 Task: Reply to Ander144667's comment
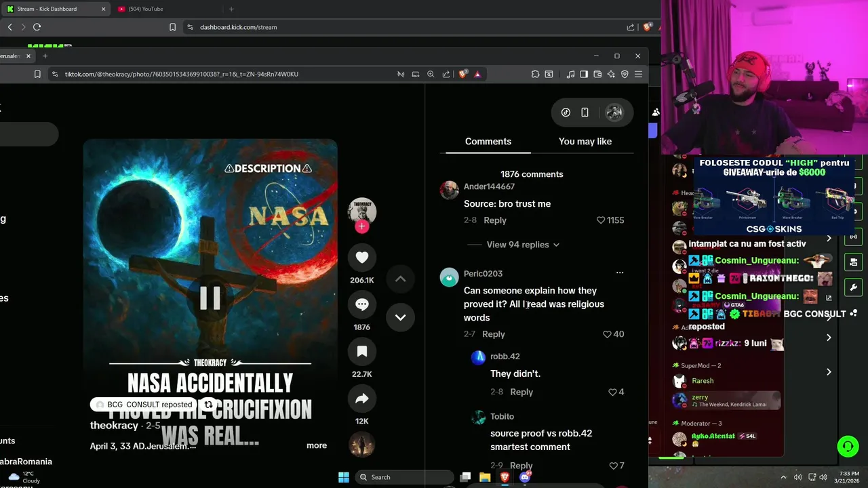(495, 220)
